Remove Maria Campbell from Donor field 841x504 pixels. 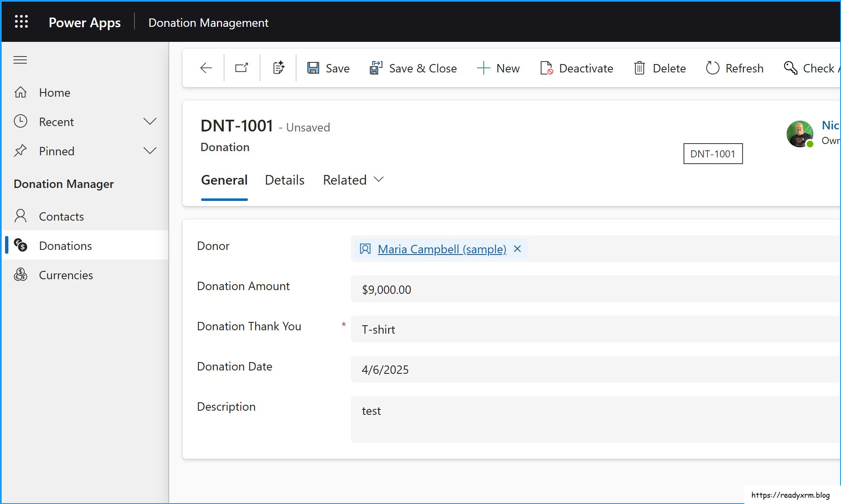tap(517, 249)
